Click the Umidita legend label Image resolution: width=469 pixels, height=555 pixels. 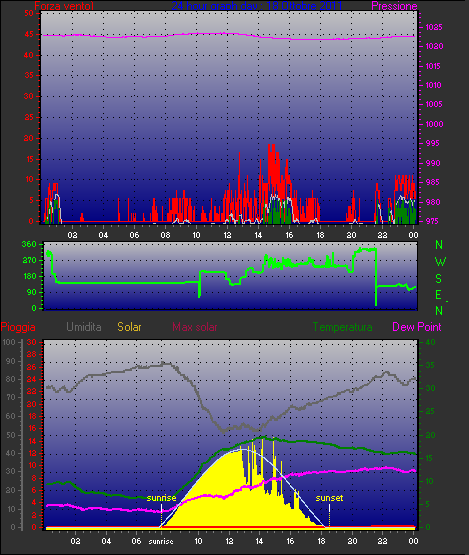click(84, 327)
